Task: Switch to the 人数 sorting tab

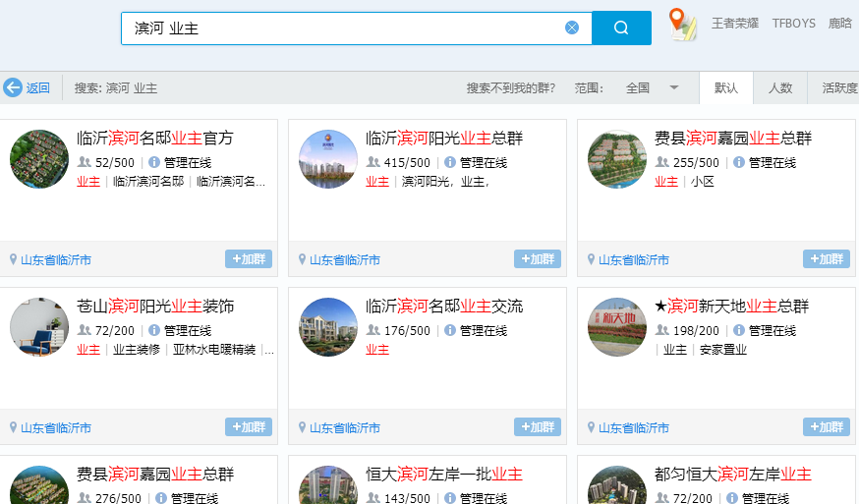Action: tap(780, 87)
